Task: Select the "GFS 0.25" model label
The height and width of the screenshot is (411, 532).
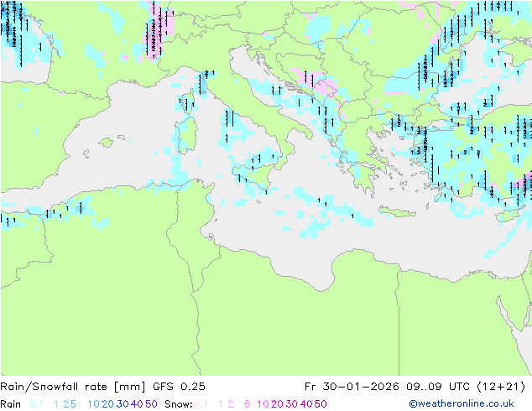Action: 179,387
